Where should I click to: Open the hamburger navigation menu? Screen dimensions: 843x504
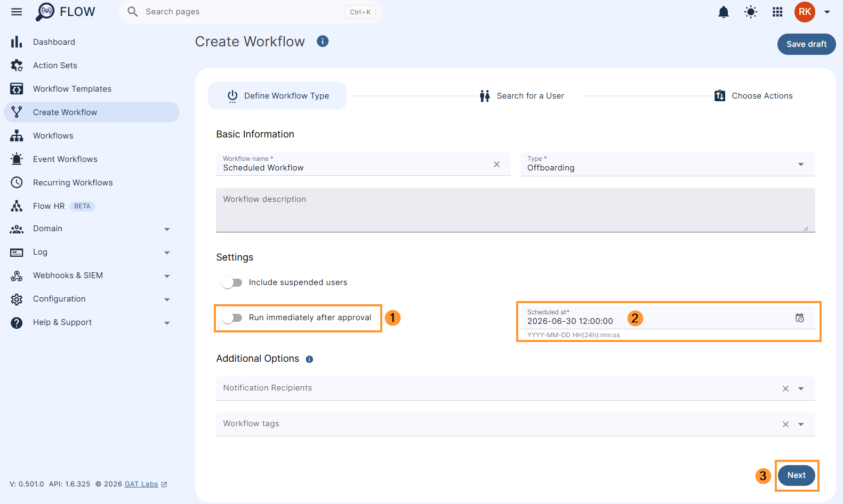tap(17, 12)
